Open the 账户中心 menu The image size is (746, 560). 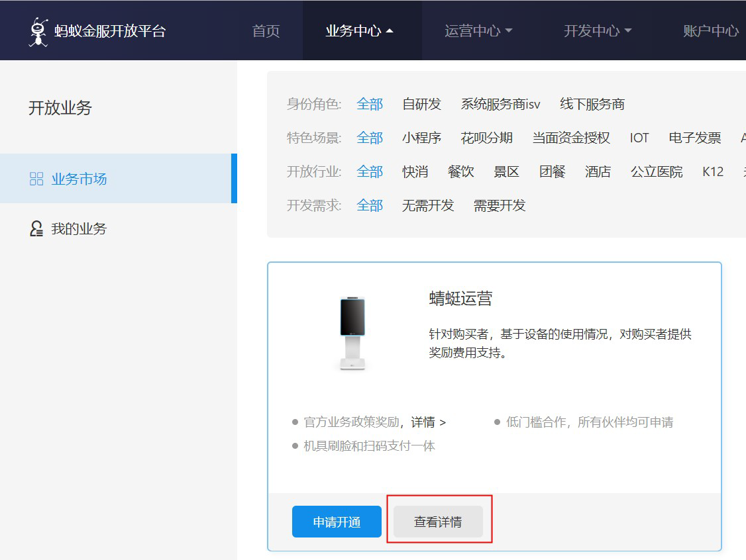click(712, 31)
